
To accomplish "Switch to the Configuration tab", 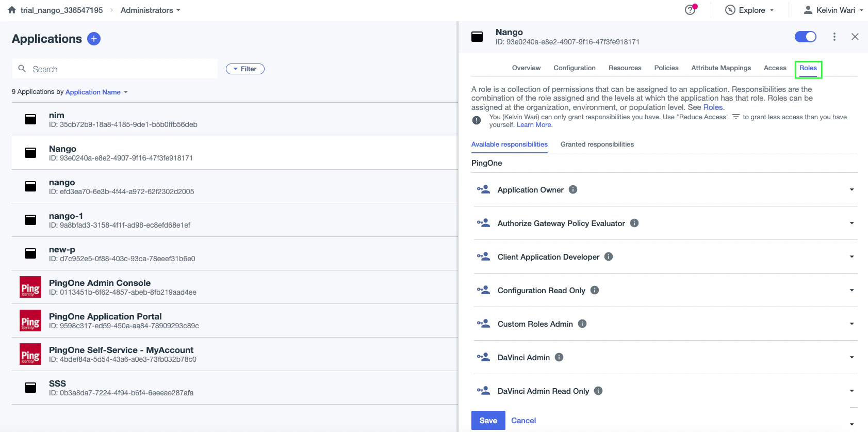I will coord(575,68).
